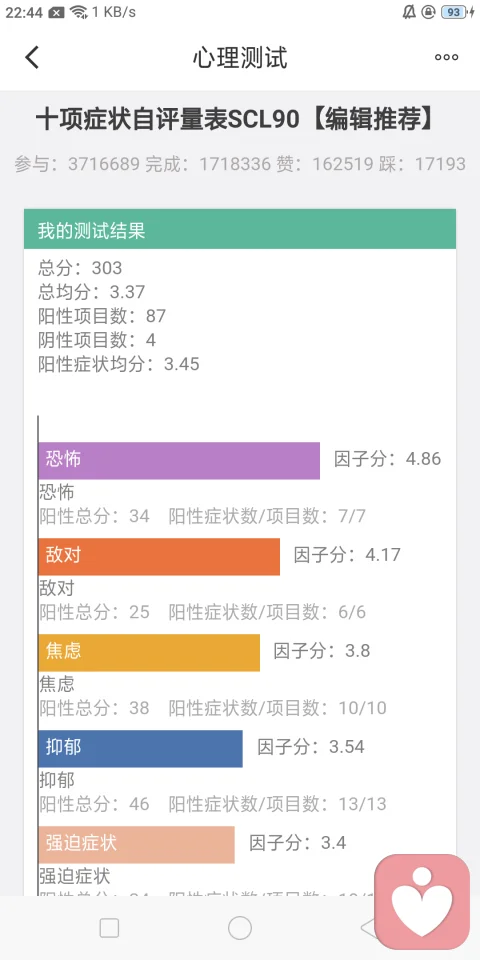Image resolution: width=480 pixels, height=960 pixels.
Task: Tap the 踩：17193 dislike count
Action: click(422, 164)
